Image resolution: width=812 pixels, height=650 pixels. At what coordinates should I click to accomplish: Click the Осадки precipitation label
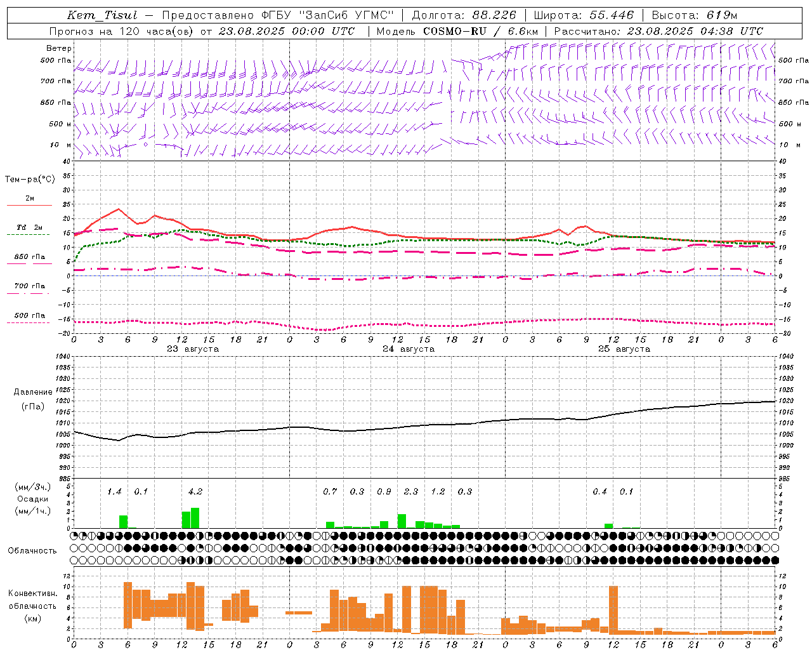click(x=33, y=499)
